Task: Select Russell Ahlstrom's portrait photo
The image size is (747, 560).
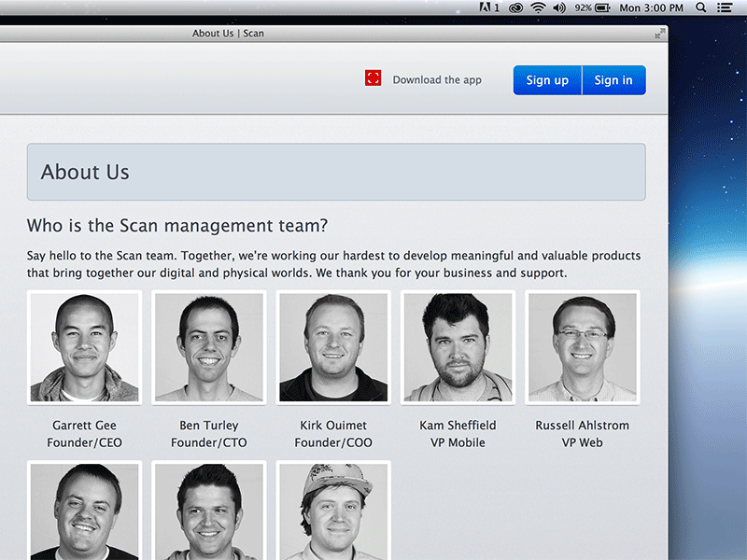Action: [582, 347]
